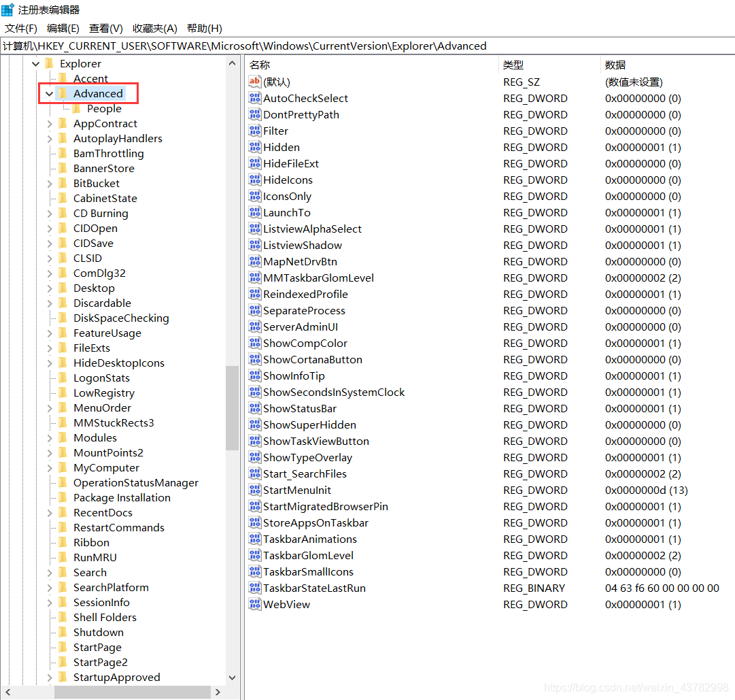Expand the FeatureUsage tree node
This screenshot has height=700, width=735.
[x=50, y=333]
